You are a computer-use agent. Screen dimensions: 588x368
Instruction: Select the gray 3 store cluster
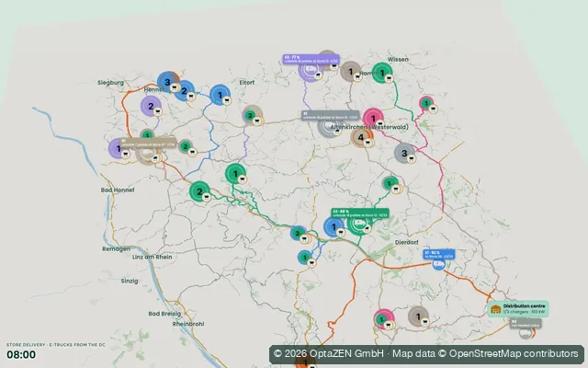pos(404,154)
